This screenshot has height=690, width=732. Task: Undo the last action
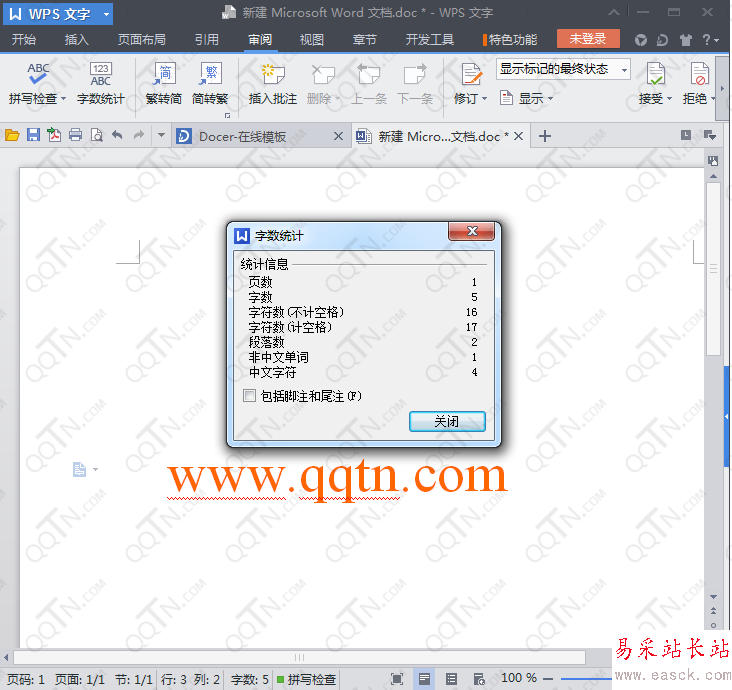tap(117, 135)
